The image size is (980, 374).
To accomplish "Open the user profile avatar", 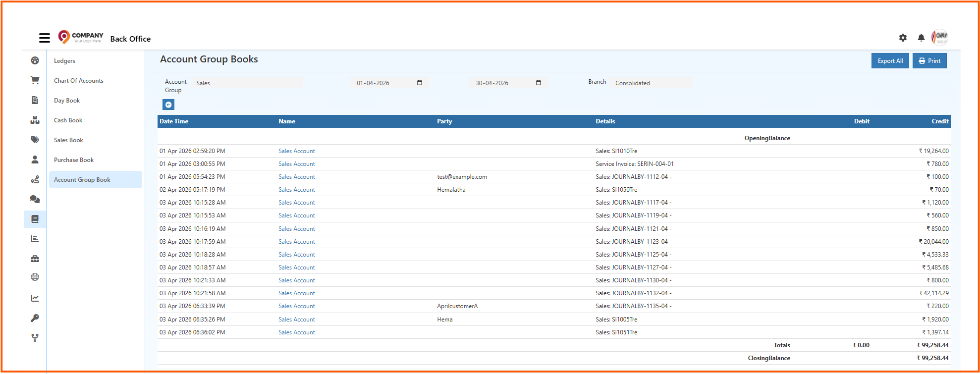I will (940, 37).
